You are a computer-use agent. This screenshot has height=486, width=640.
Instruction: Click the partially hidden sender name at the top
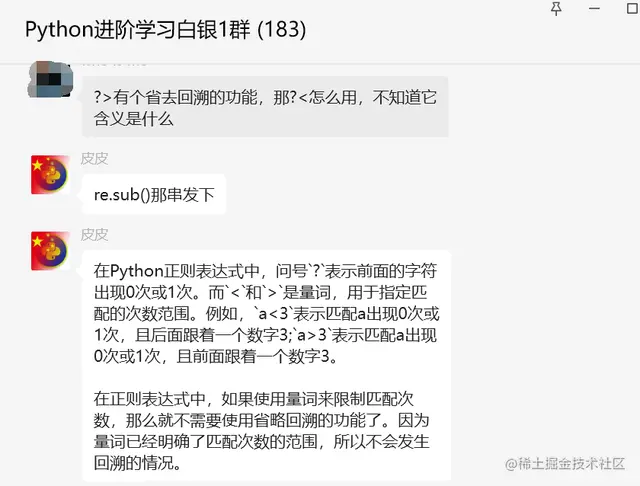[x=114, y=63]
